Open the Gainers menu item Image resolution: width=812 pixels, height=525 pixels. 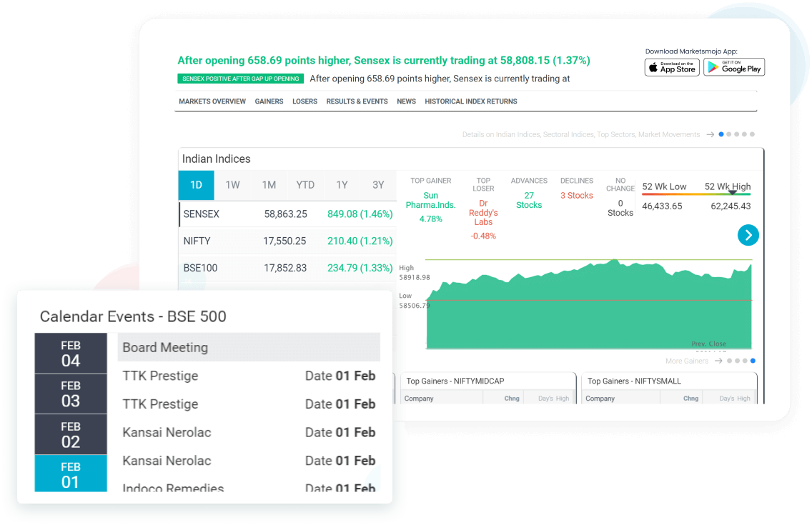click(269, 101)
